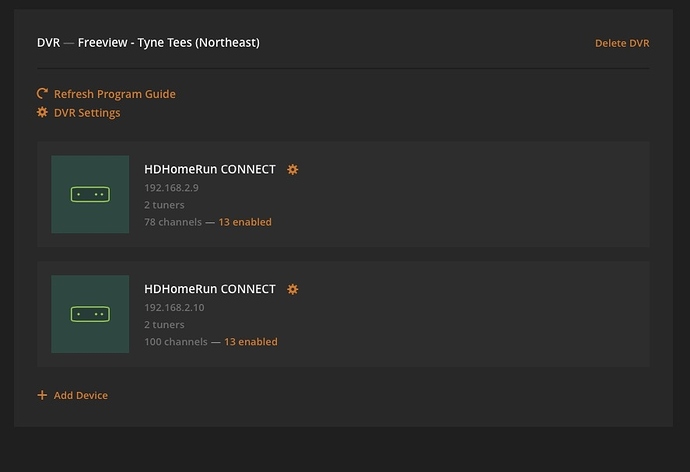
Task: Click the IP address 192.168.2.9
Action: point(171,188)
